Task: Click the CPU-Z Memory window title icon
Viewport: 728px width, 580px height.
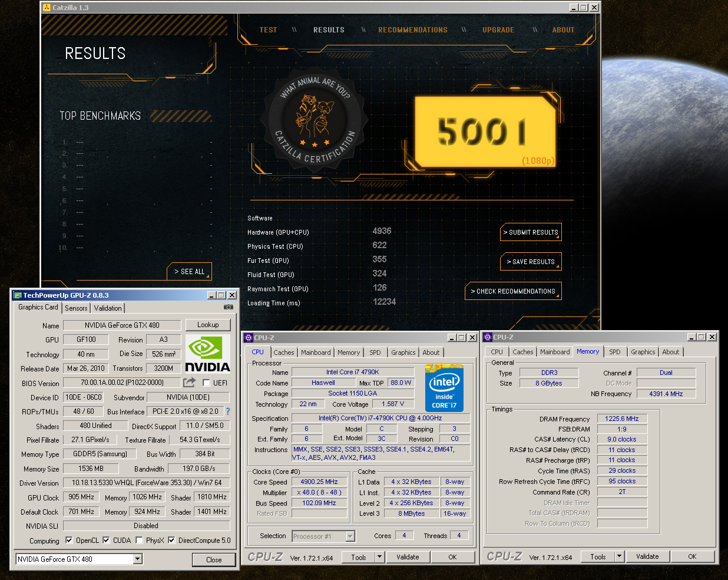Action: 488,337
